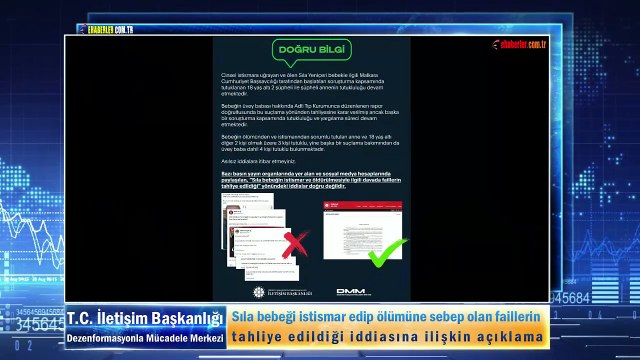This screenshot has height=360, width=640.
Task: Click the underlined text starting "Bazı basın yayın organlarında"
Action: 311,180
